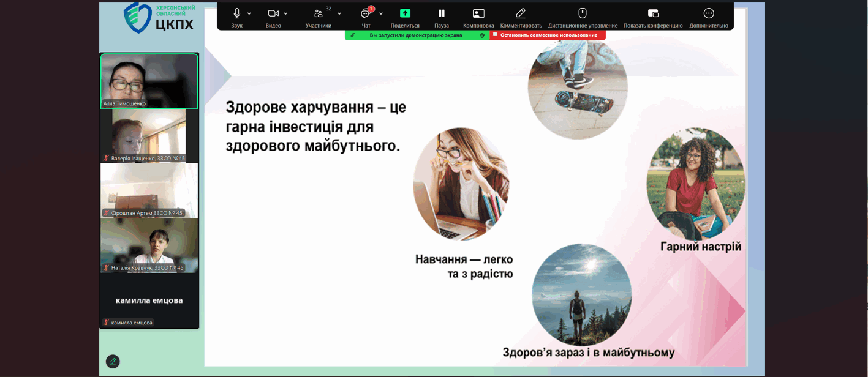Open the Участники participants panel
Screen dimensions: 868x377
click(318, 13)
